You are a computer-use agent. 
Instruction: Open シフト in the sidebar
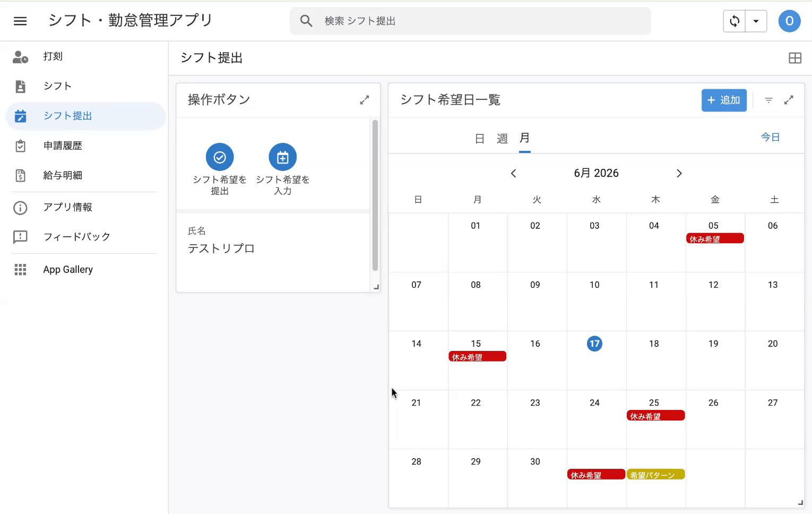pos(85,86)
